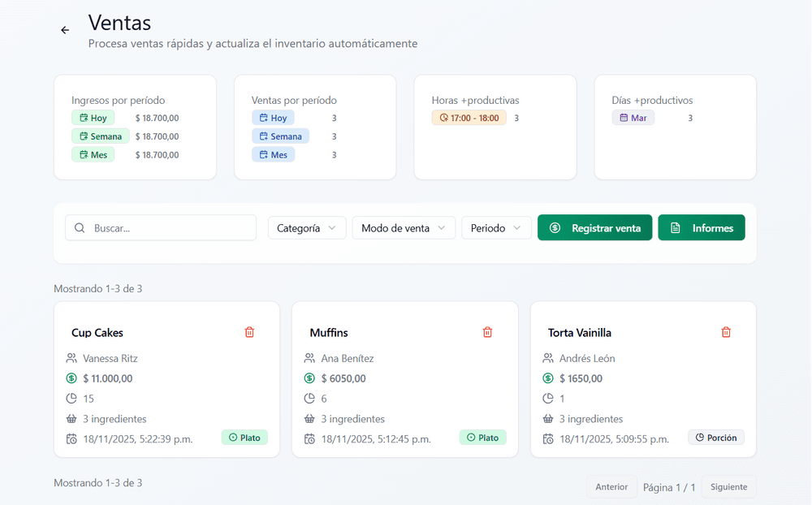Click the dollar icon on Cup Cakes card
812x505 pixels.
(71, 378)
